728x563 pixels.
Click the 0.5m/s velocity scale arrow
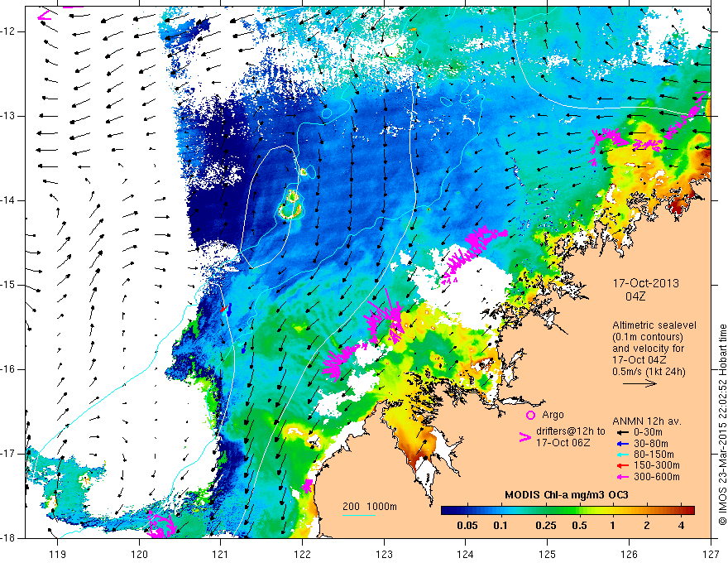pyautogui.click(x=639, y=383)
